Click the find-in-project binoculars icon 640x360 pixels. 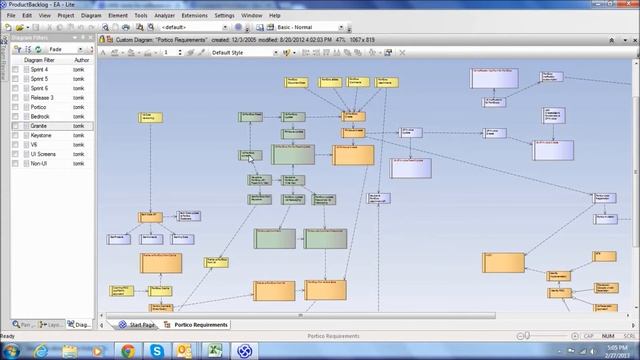(140, 27)
